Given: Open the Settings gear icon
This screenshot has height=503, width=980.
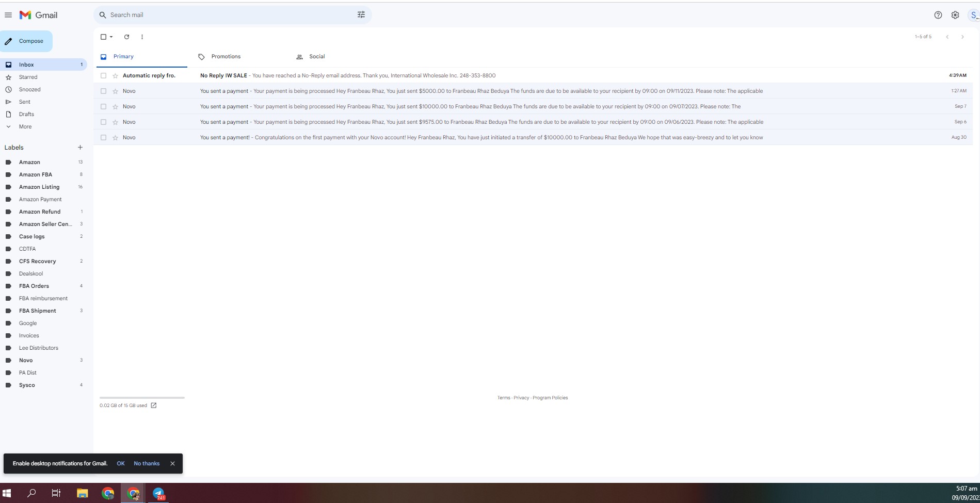Looking at the screenshot, I should point(955,15).
